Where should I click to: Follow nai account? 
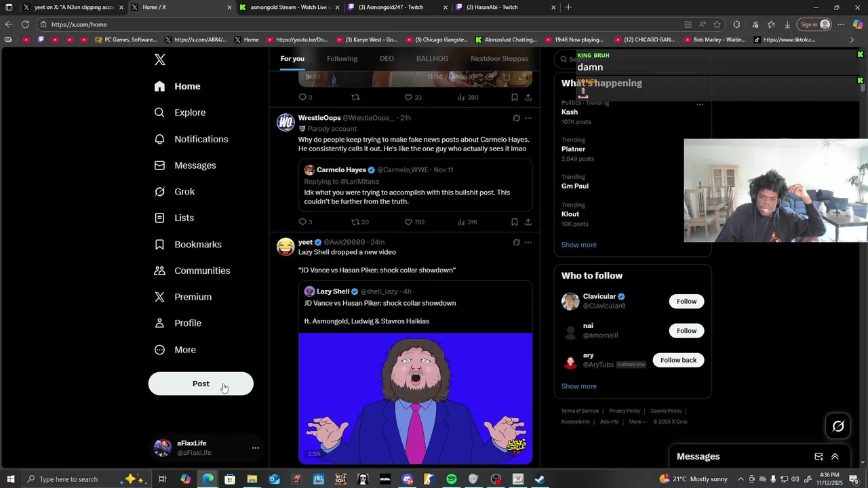686,331
